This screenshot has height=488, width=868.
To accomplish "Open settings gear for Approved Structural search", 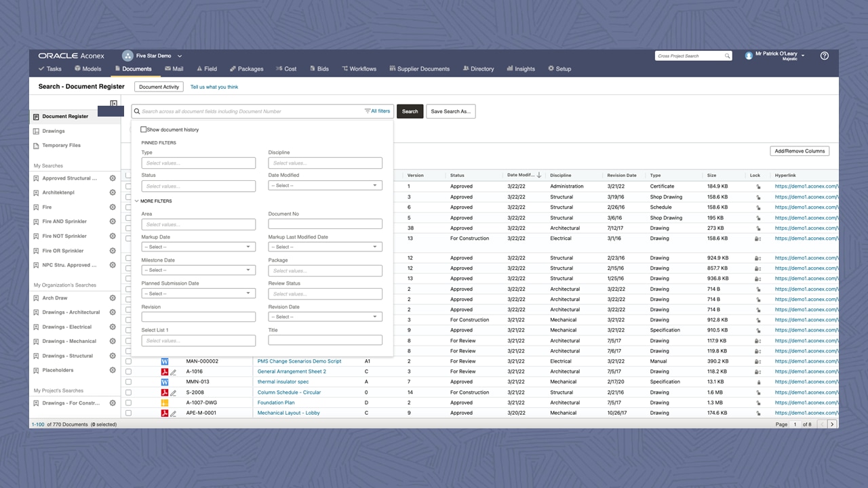I will point(113,178).
